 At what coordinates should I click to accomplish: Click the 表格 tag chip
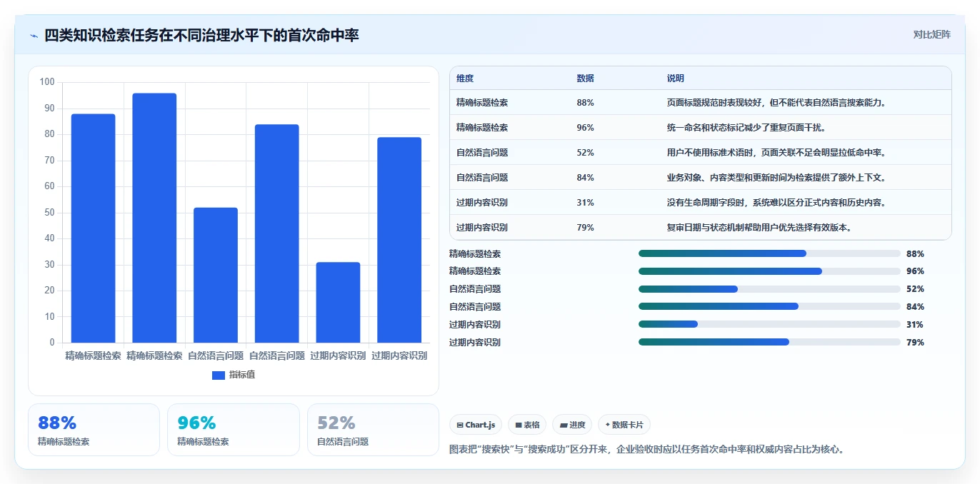tap(527, 425)
